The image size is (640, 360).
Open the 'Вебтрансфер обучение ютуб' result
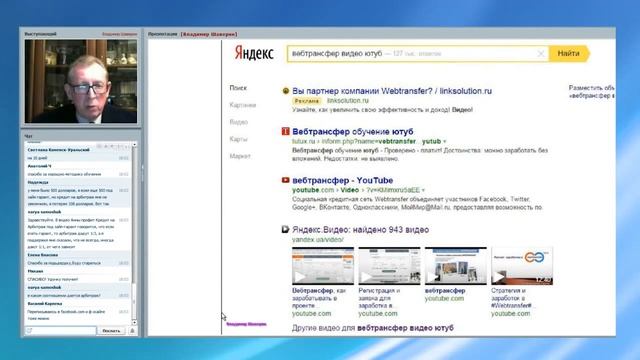pos(353,131)
